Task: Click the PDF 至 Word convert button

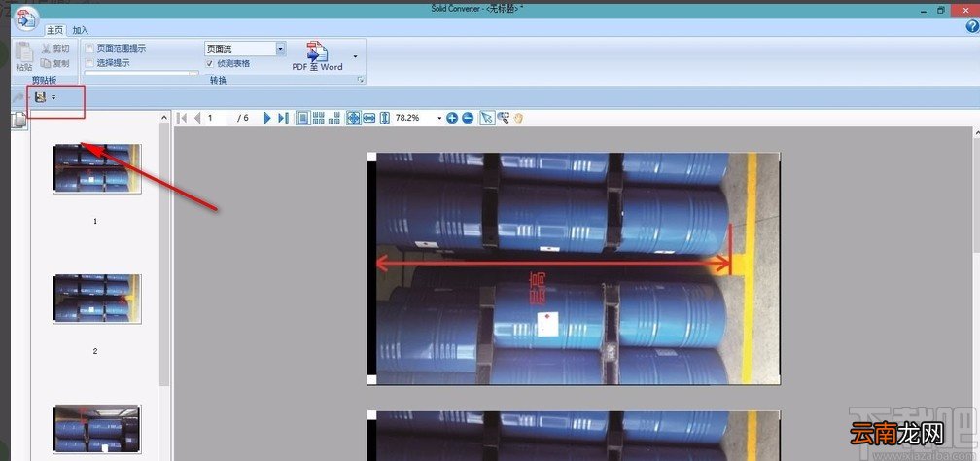Action: coord(318,56)
